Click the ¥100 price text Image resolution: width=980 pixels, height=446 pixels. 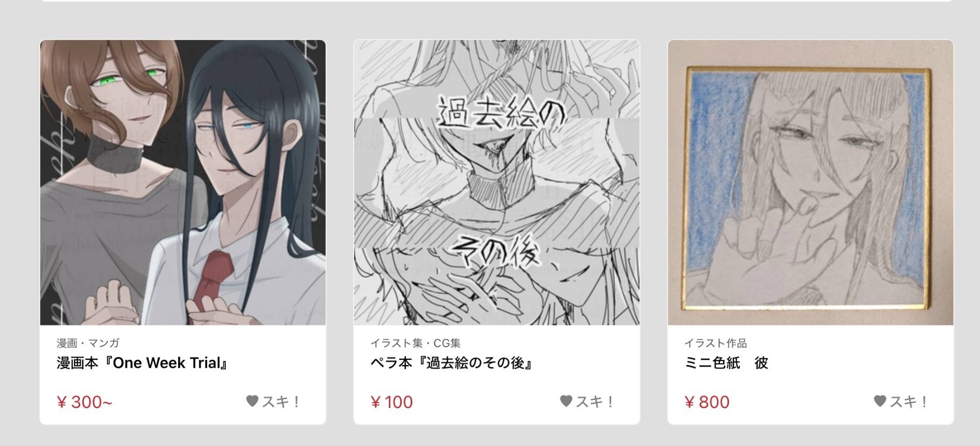tap(392, 402)
